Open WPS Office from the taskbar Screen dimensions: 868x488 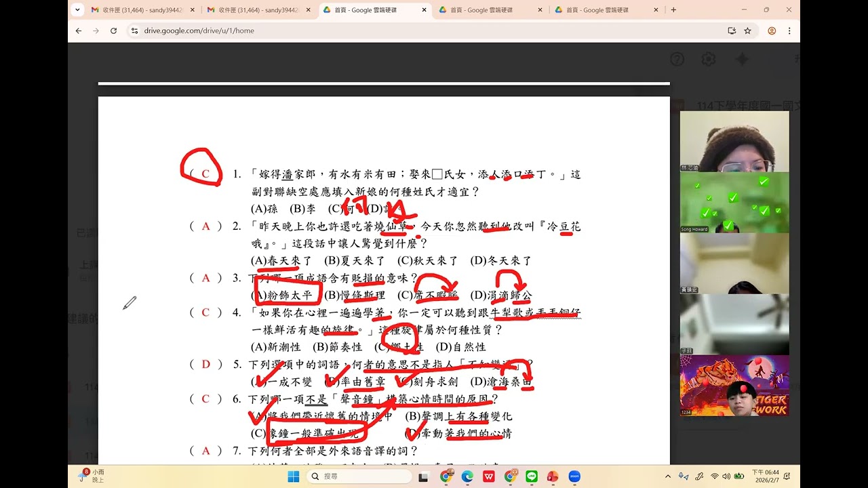(x=488, y=476)
